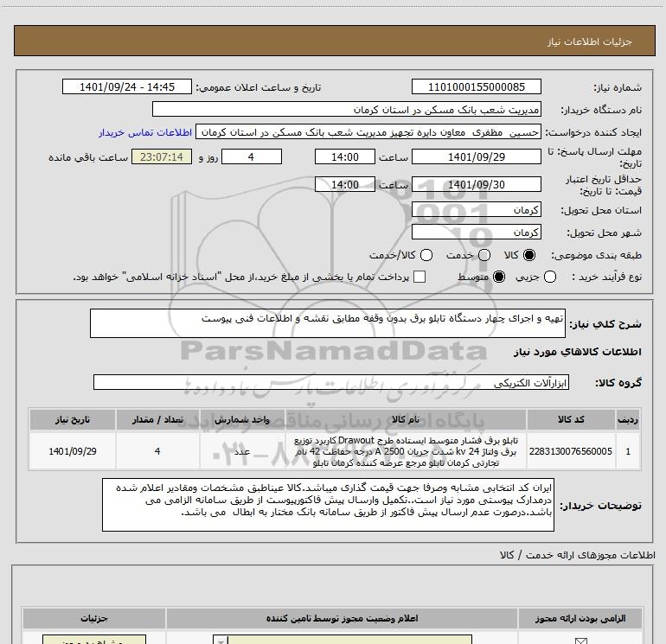Image resolution: width=666 pixels, height=644 pixels.
Task: Click the delivery province field کرمان
Action: 476,209
